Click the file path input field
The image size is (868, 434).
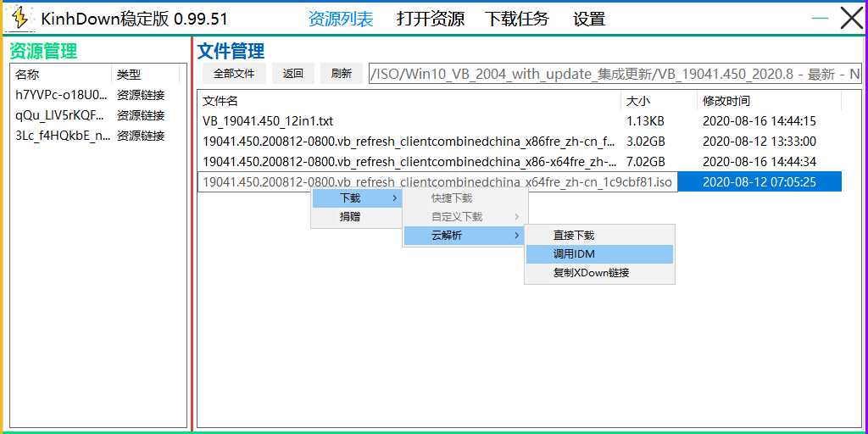point(615,75)
